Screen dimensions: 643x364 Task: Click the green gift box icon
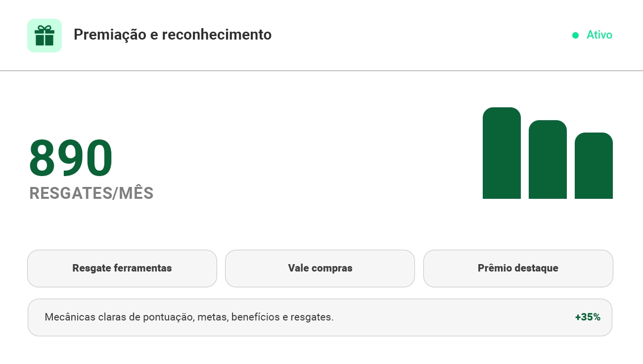click(x=45, y=36)
